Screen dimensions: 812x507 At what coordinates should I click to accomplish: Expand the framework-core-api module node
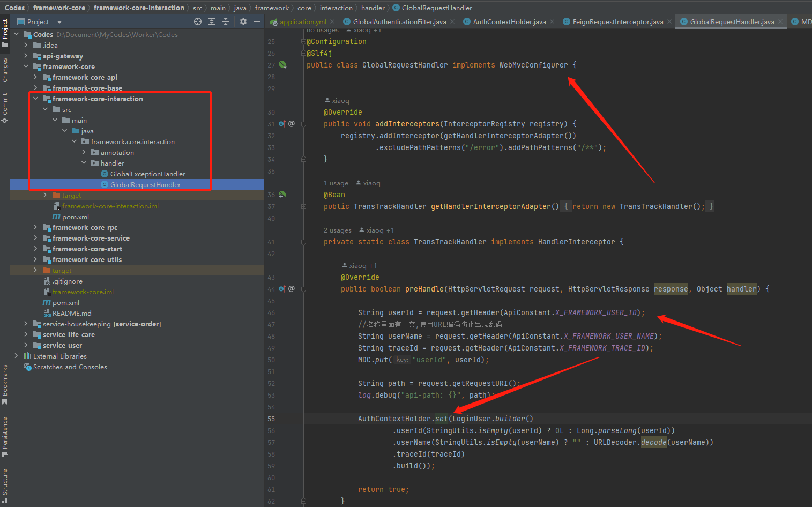pyautogui.click(x=35, y=77)
